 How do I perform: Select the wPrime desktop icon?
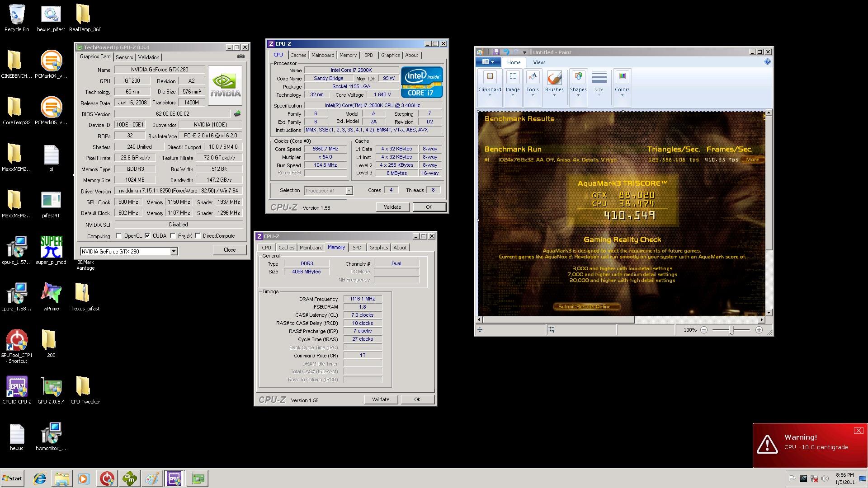[51, 297]
